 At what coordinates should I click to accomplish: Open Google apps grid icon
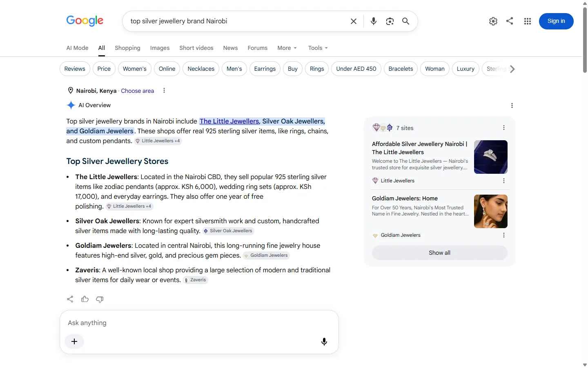(x=528, y=21)
